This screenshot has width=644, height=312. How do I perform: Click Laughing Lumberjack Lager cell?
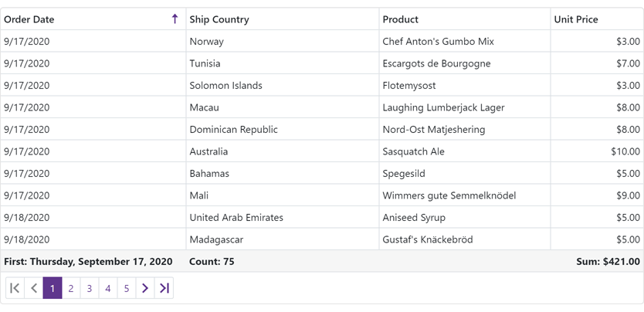click(443, 107)
